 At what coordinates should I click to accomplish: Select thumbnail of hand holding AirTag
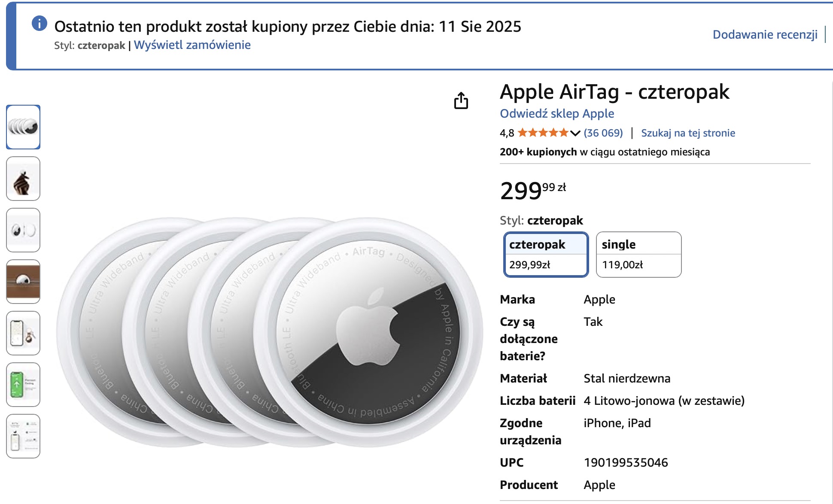tap(23, 179)
